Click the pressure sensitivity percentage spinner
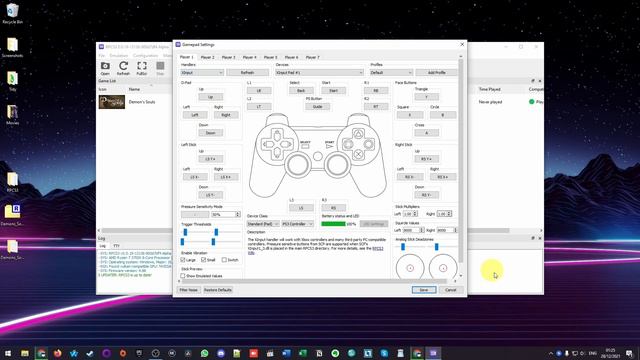The image size is (640, 360). point(226,214)
